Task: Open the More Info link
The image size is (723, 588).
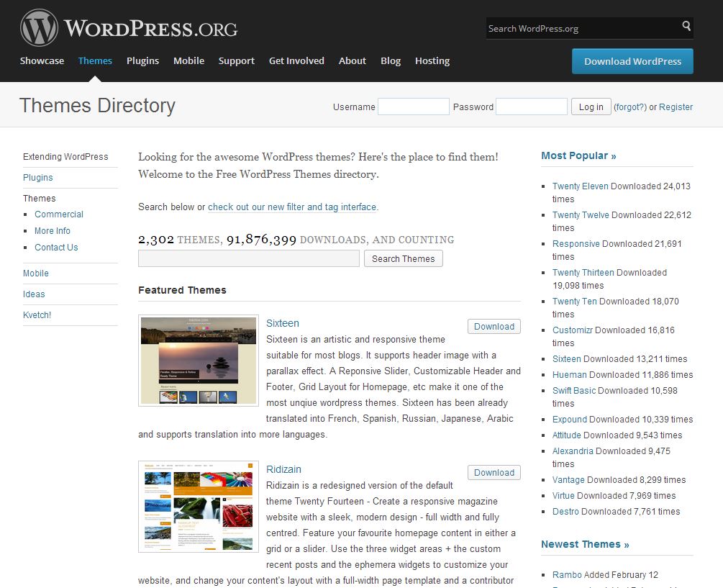Action: [52, 230]
